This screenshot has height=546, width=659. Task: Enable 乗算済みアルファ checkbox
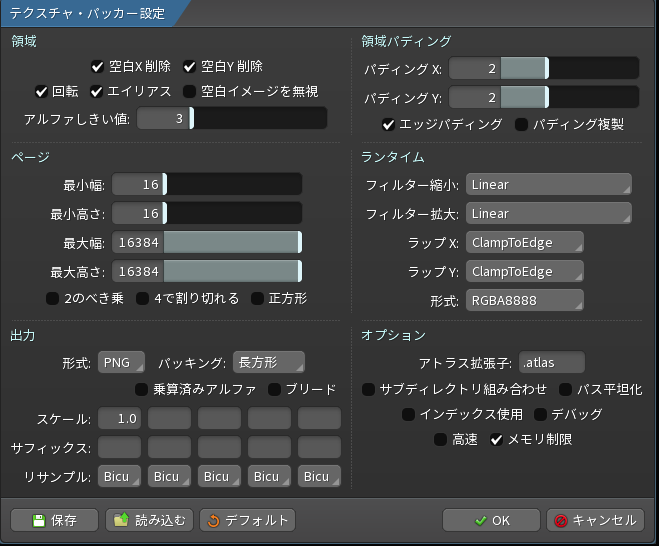[141, 390]
